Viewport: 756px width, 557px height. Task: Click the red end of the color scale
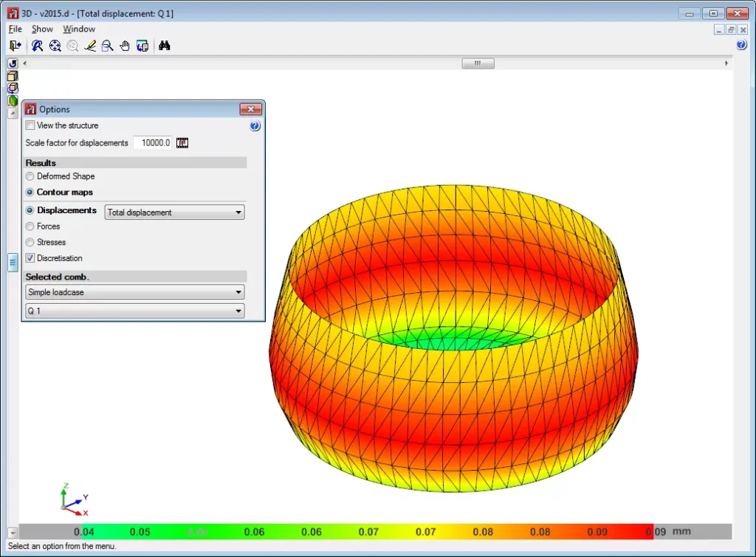click(642, 531)
